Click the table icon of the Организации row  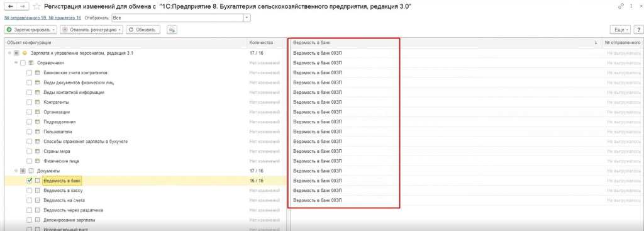tap(38, 112)
